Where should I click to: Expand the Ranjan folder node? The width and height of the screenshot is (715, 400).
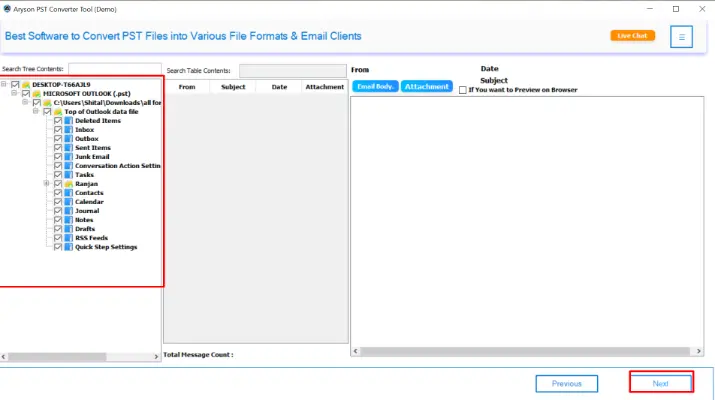tap(47, 183)
